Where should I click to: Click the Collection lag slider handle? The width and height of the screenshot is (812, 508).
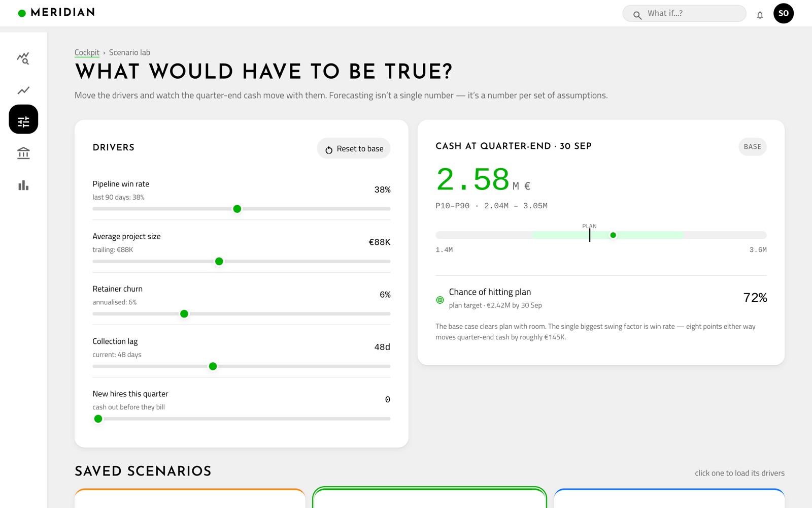(213, 366)
